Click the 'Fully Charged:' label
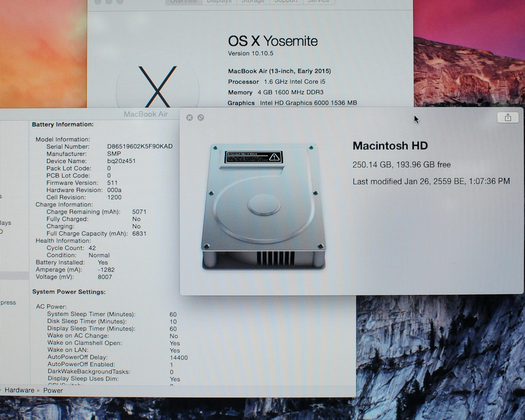Screen dimensions: 525x420 tap(67, 219)
